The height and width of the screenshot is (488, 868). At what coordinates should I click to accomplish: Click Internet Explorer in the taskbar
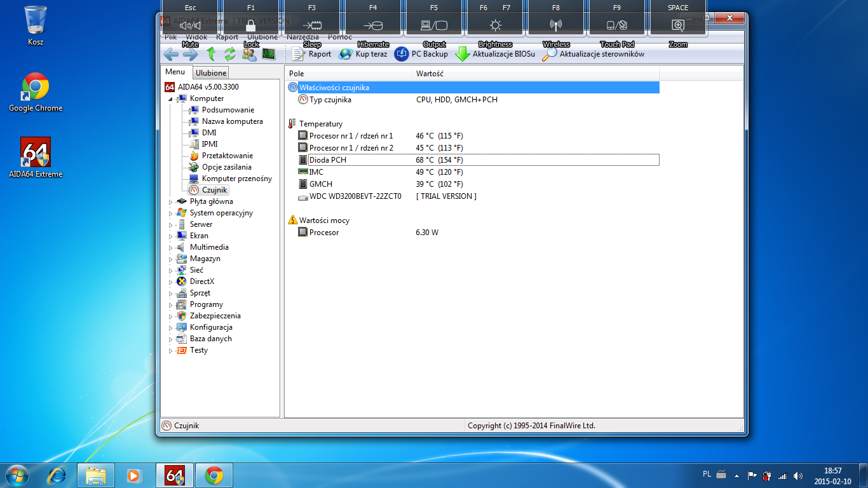58,475
